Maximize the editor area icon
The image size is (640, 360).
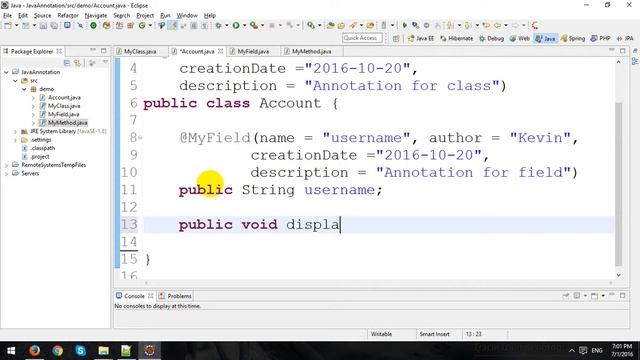click(x=622, y=51)
